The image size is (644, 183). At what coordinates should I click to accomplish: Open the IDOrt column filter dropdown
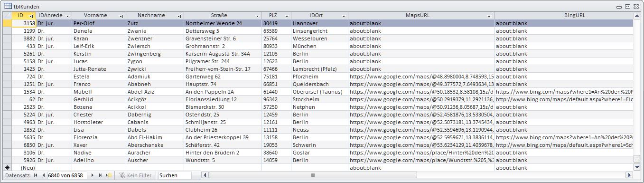point(344,16)
